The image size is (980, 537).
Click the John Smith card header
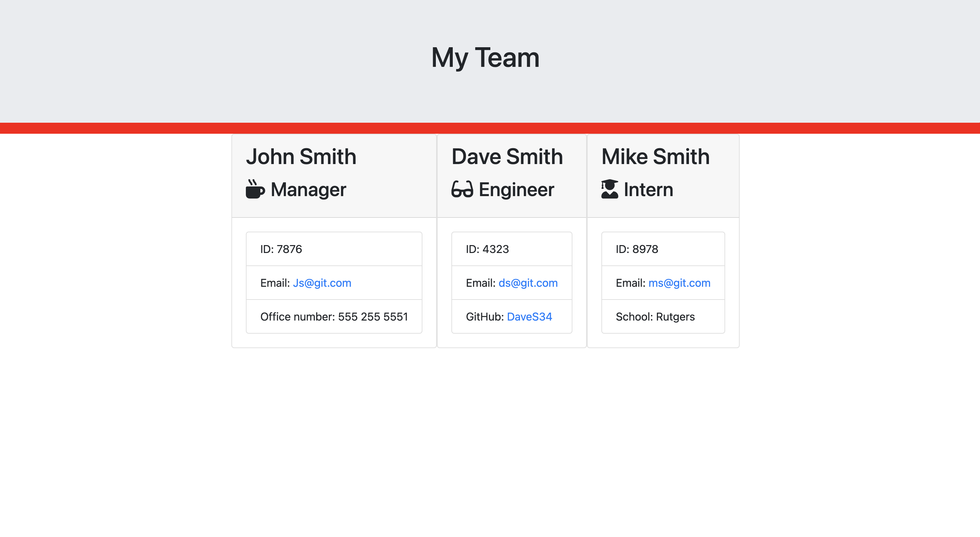(334, 175)
